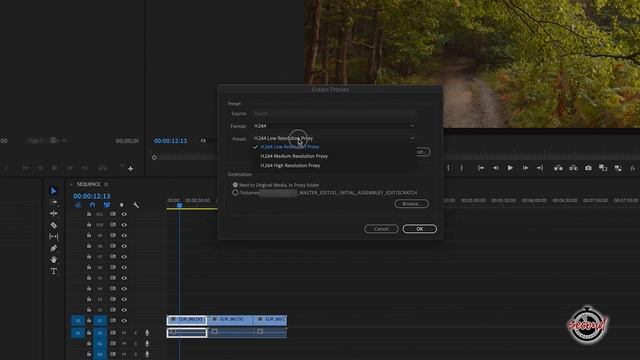This screenshot has height=360, width=640.
Task: Hide V1 track with its eye icon
Action: pyautogui.click(x=124, y=320)
